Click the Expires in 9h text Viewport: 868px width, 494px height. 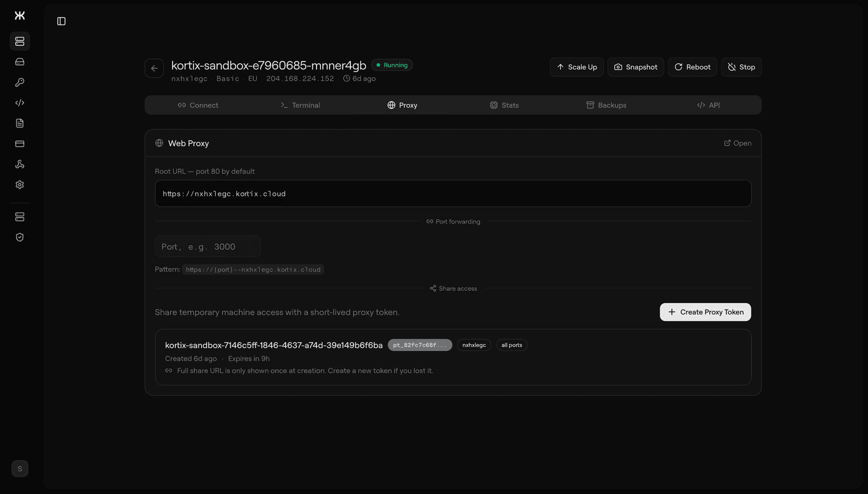[x=249, y=359]
